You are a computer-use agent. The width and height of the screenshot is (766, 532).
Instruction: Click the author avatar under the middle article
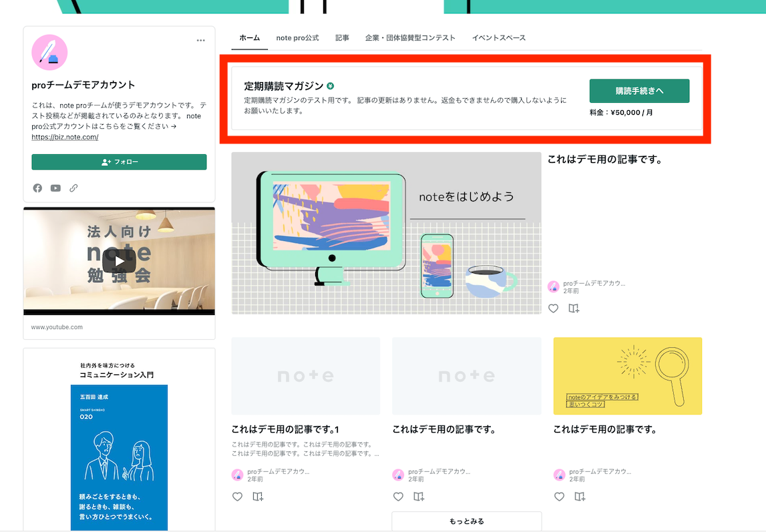tap(398, 475)
